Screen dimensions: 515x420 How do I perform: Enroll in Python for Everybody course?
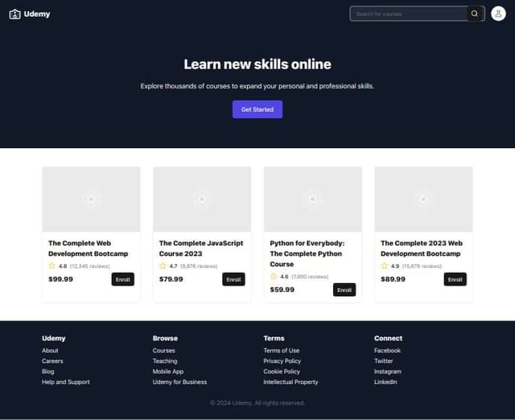344,290
